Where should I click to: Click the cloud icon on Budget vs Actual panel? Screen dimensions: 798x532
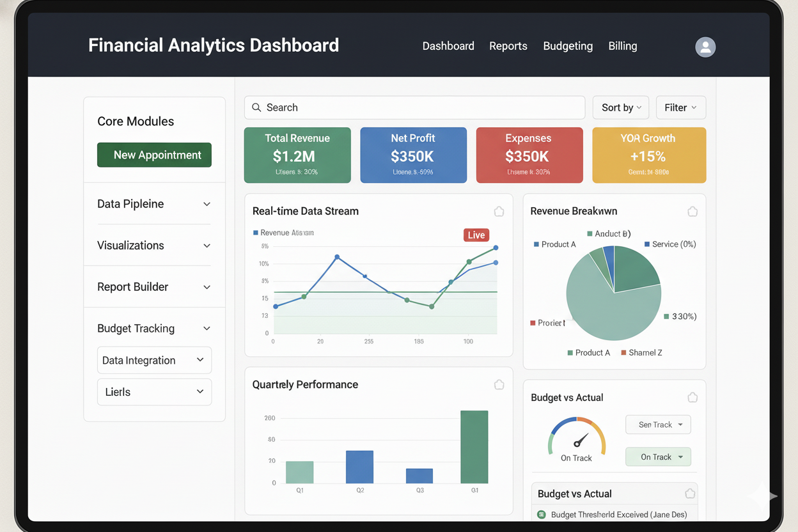[x=692, y=397]
